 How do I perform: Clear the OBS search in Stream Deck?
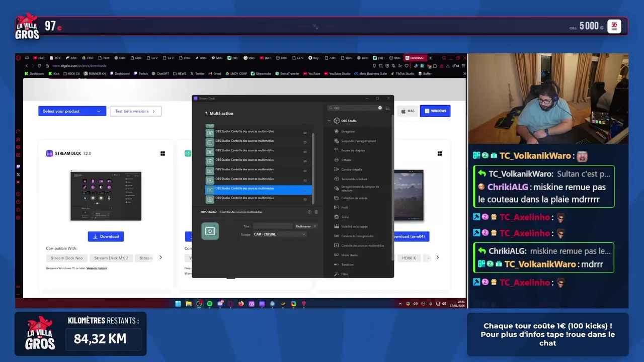click(x=380, y=108)
